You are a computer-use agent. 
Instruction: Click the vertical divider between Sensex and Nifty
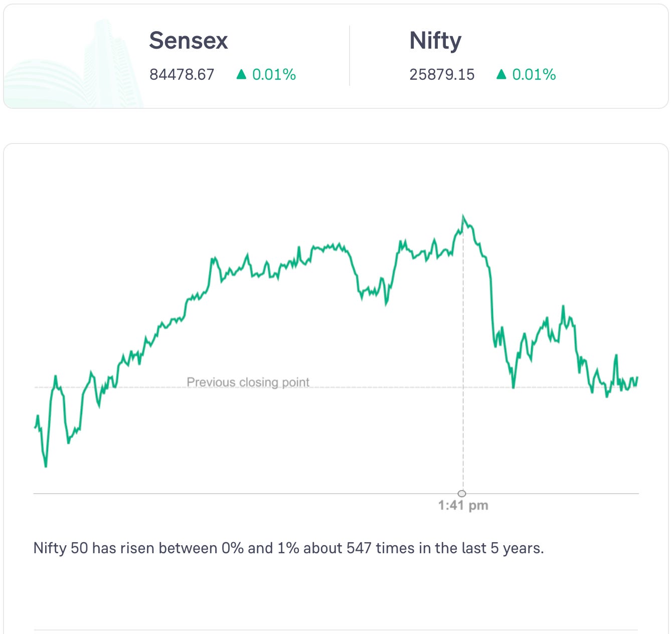click(x=350, y=56)
